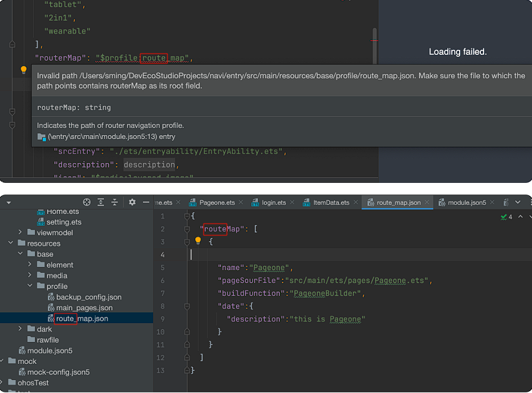The image size is (532, 393).
Task: Click the Expand All icon in project toolbar
Action: tap(101, 202)
